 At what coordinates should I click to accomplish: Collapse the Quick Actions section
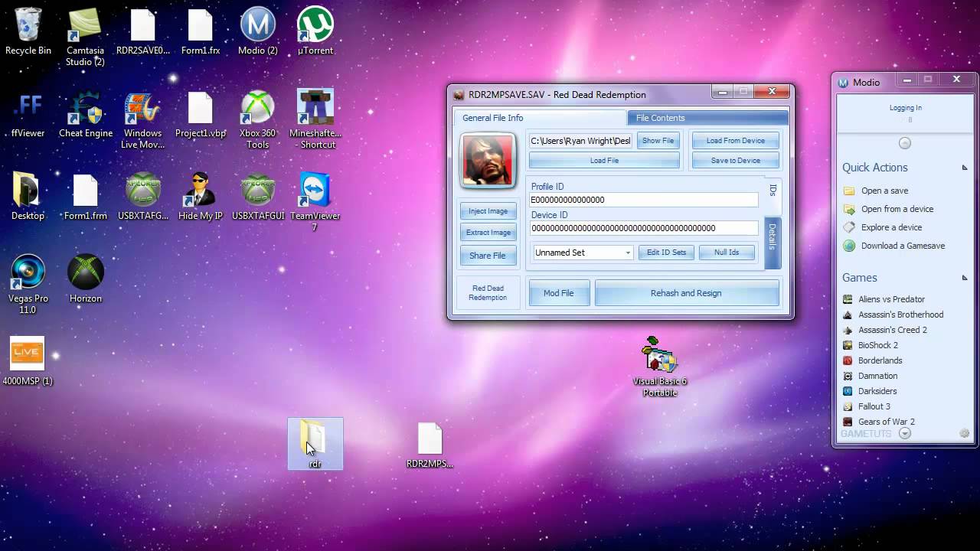(x=965, y=168)
